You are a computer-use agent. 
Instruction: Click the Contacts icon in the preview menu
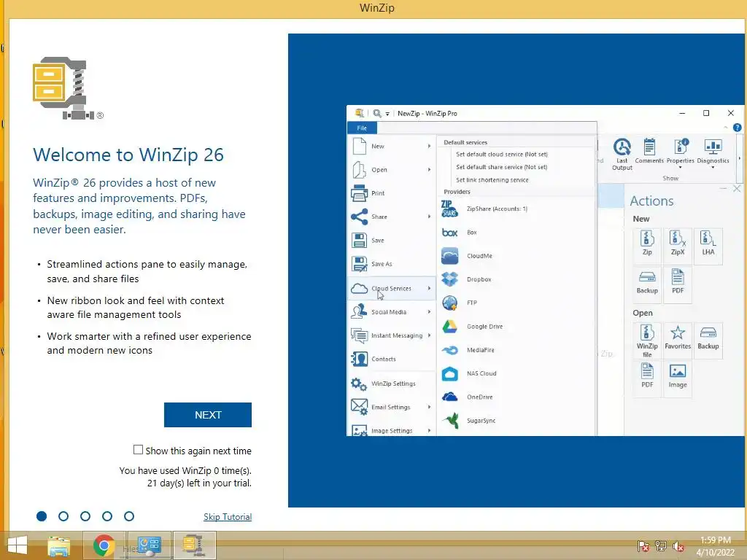(x=359, y=359)
